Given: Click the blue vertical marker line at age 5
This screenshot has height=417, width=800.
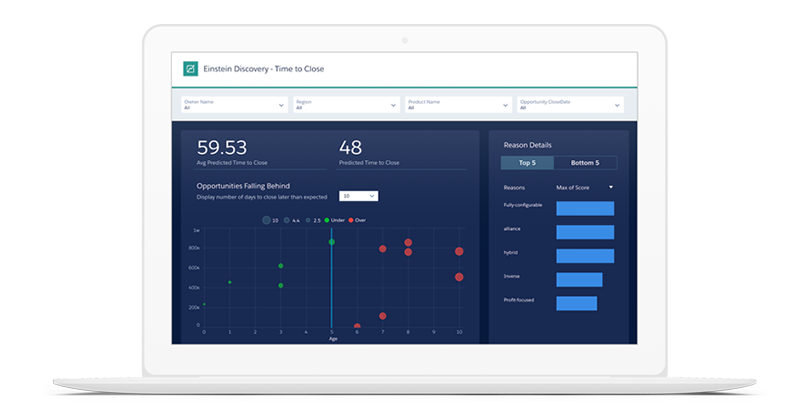Looking at the screenshot, I should pyautogui.click(x=332, y=278).
